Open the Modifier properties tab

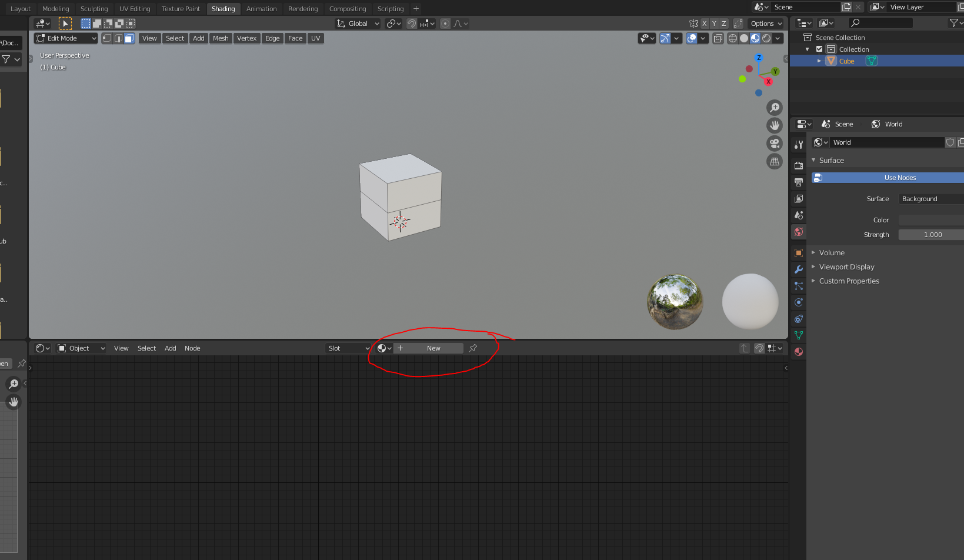point(799,269)
